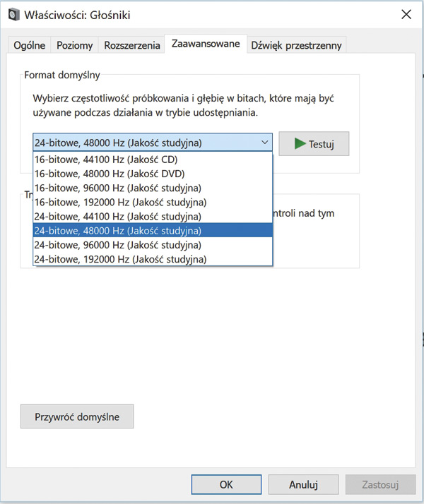Image resolution: width=424 pixels, height=504 pixels.
Task: Open the Dźwięk przestrzenny tab
Action: click(296, 45)
